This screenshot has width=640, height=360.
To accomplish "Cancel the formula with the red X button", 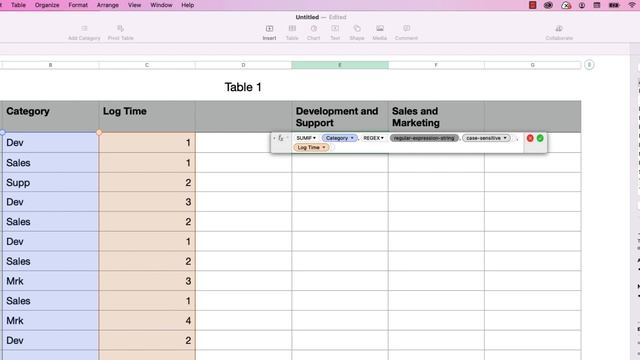I will pyautogui.click(x=530, y=138).
